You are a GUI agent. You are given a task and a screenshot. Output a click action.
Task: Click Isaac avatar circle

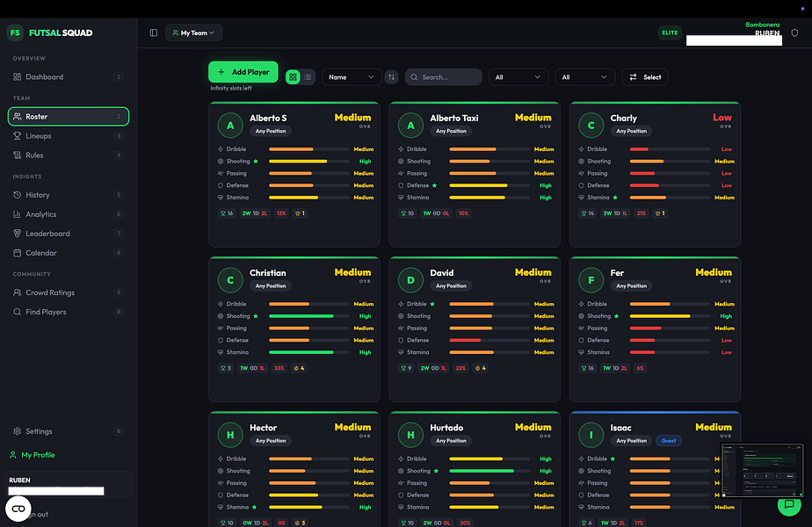pyautogui.click(x=591, y=435)
